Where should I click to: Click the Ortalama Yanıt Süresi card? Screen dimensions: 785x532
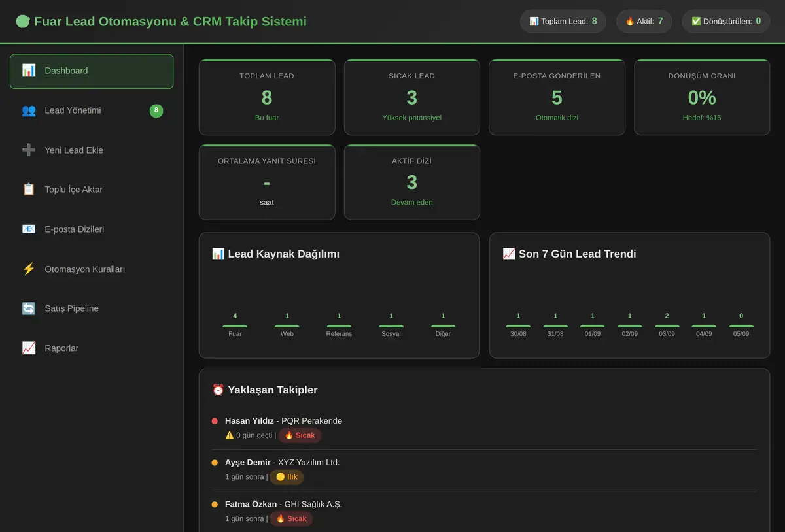[267, 182]
